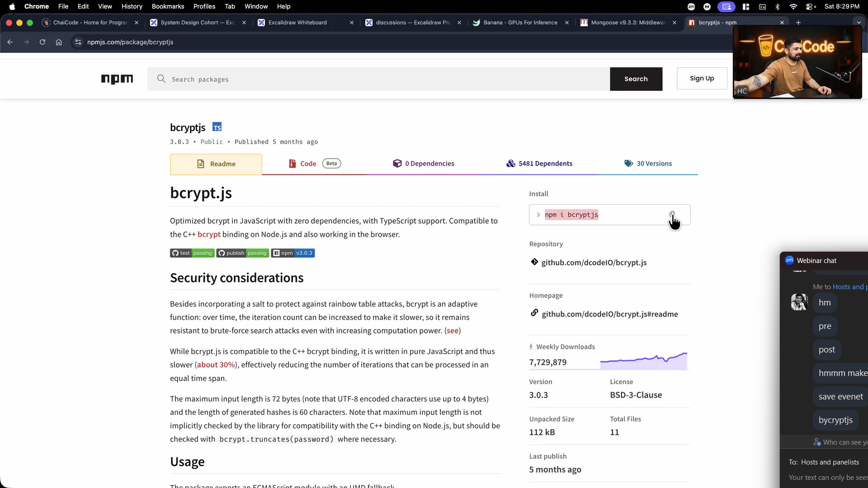This screenshot has height=488, width=868.
Task: Click the npm v3.0.3 badge
Action: (293, 253)
